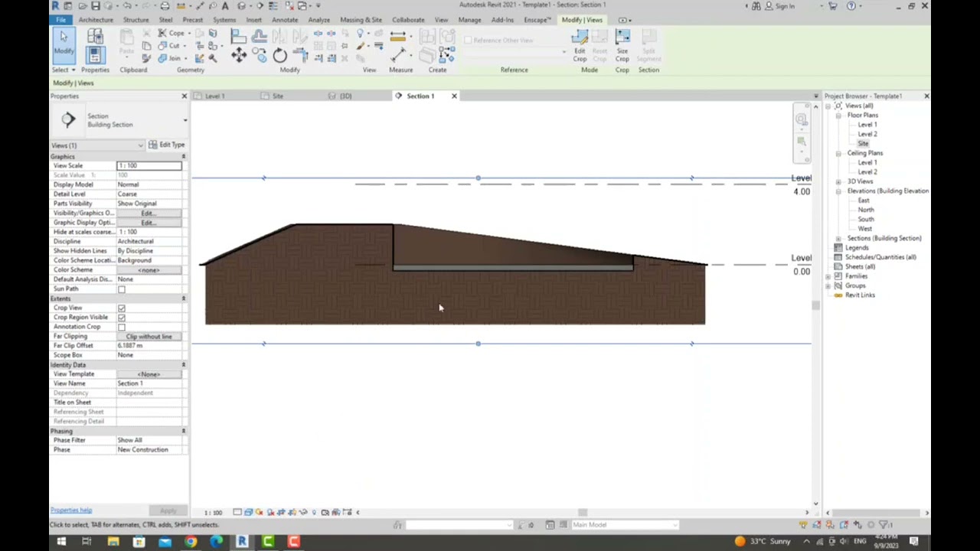The width and height of the screenshot is (980, 551).
Task: Select Level 2 under Floor Plans
Action: tap(867, 134)
